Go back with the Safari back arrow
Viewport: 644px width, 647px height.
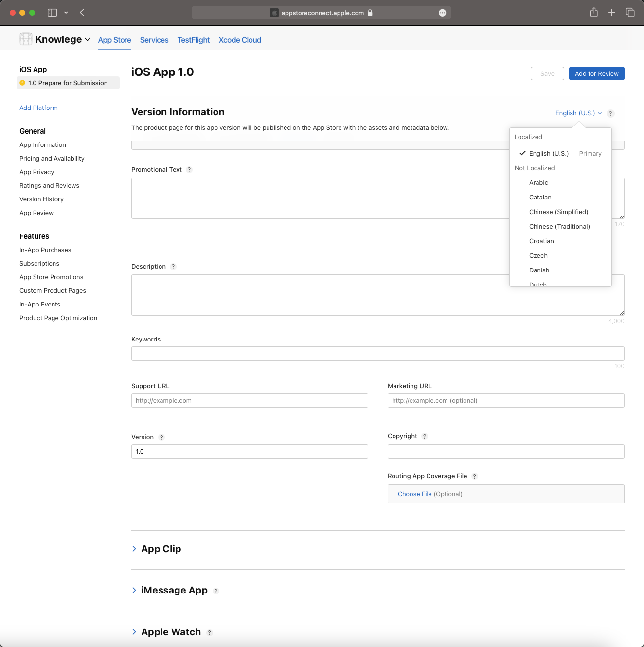pos(82,13)
